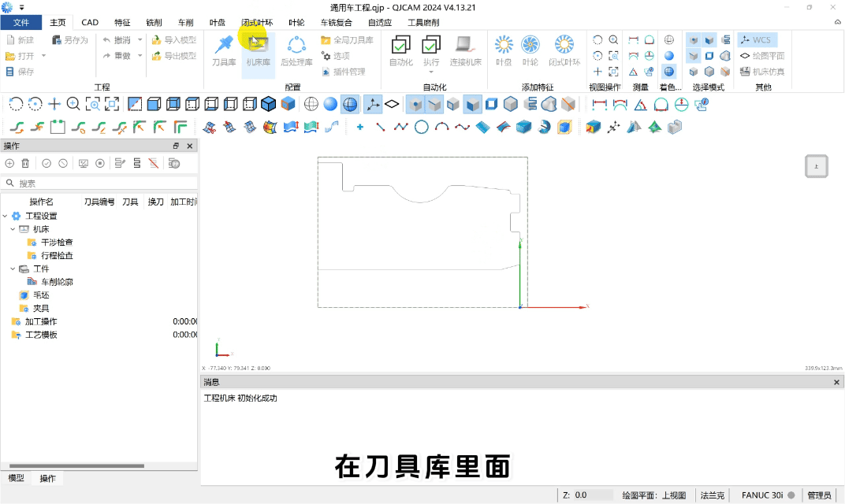Click the 叶轮 impeller feature icon

pyautogui.click(x=530, y=50)
